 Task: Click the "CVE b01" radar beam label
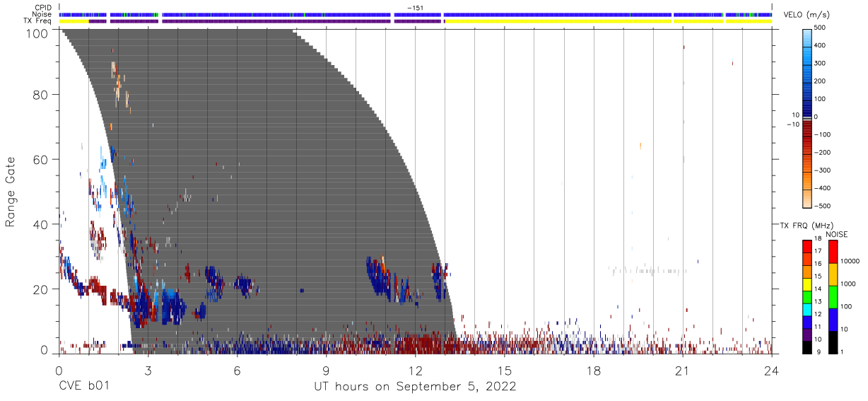[x=84, y=387]
